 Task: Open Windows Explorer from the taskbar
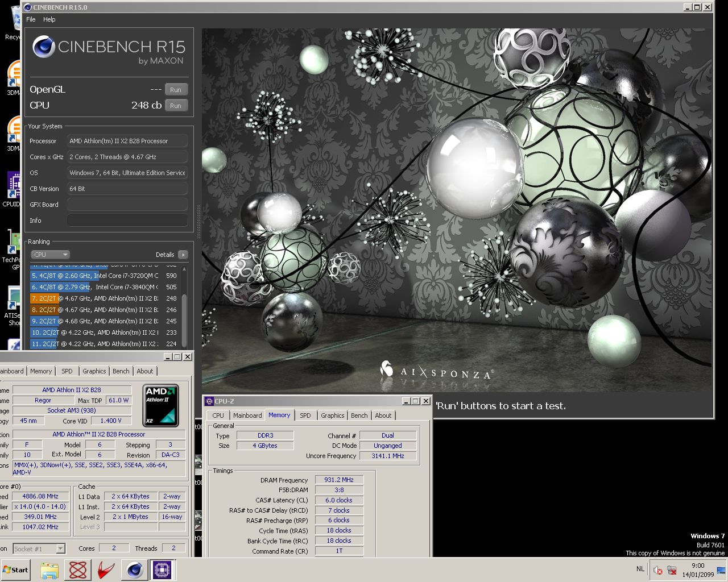click(x=49, y=570)
